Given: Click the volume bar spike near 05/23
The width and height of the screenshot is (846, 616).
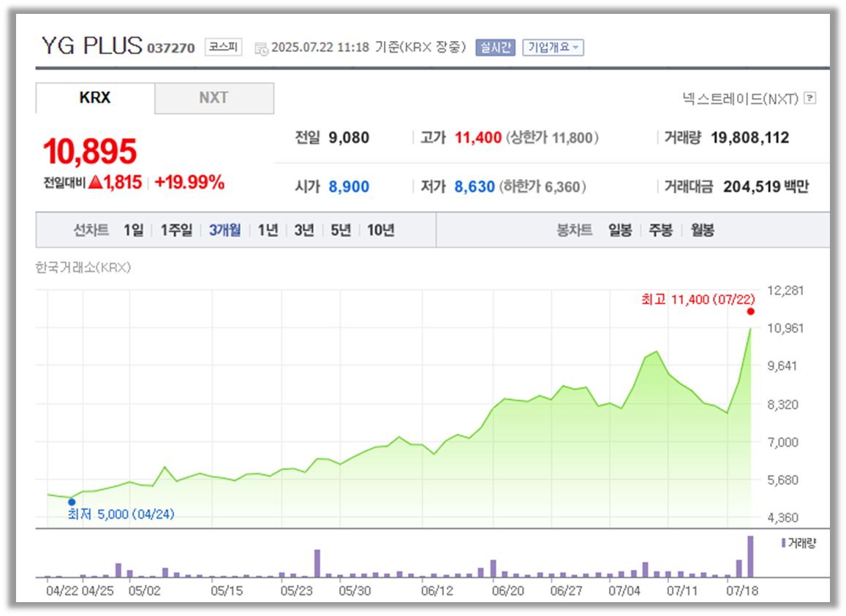Looking at the screenshot, I should (x=317, y=563).
